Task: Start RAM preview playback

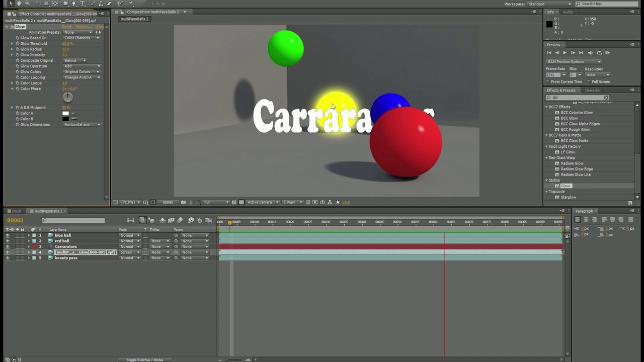Action: (x=607, y=53)
